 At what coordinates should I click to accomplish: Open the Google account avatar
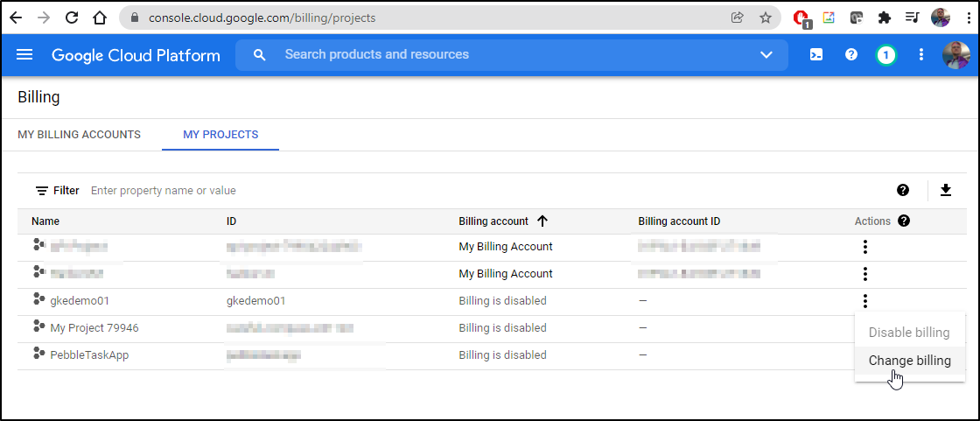(955, 55)
